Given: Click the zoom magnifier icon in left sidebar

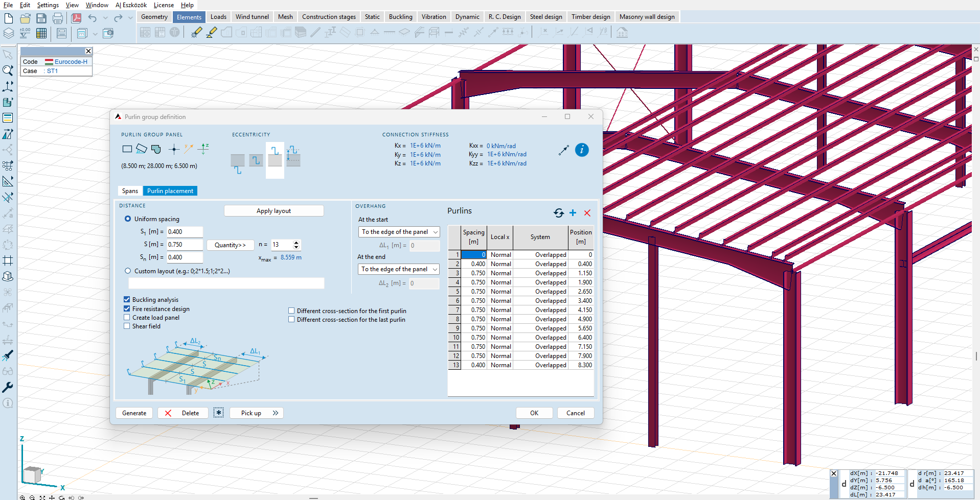Looking at the screenshot, I should click(8, 70).
